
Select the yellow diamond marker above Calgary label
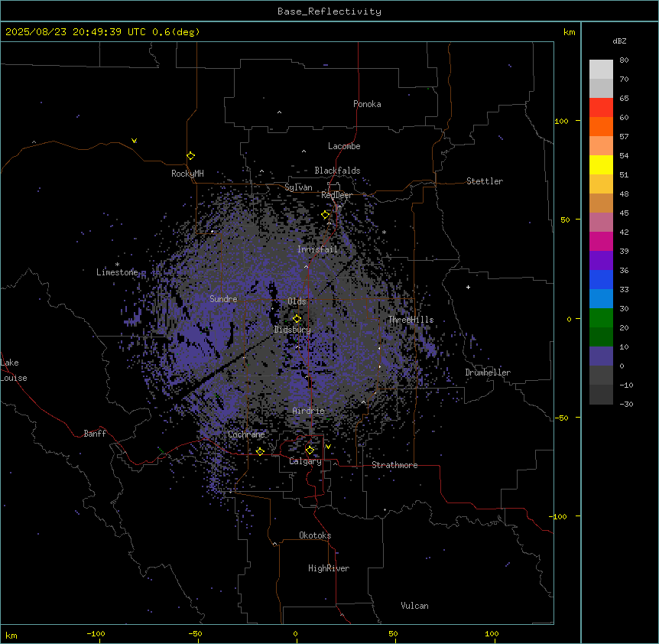click(310, 450)
